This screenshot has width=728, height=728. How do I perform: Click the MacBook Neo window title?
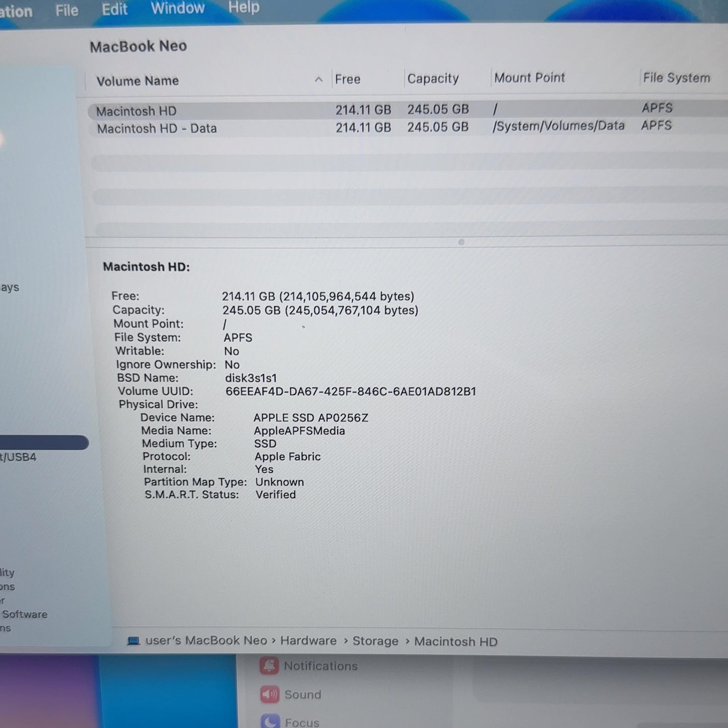[x=139, y=46]
